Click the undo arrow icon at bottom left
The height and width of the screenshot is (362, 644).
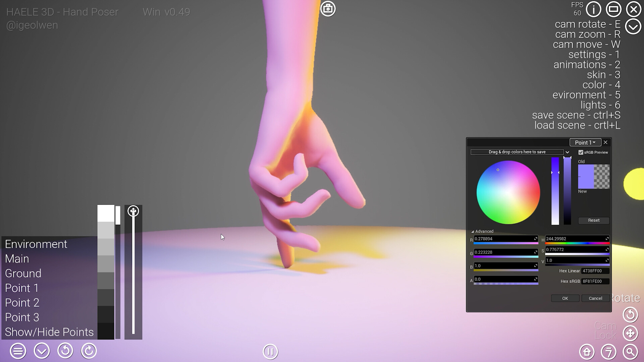(65, 351)
